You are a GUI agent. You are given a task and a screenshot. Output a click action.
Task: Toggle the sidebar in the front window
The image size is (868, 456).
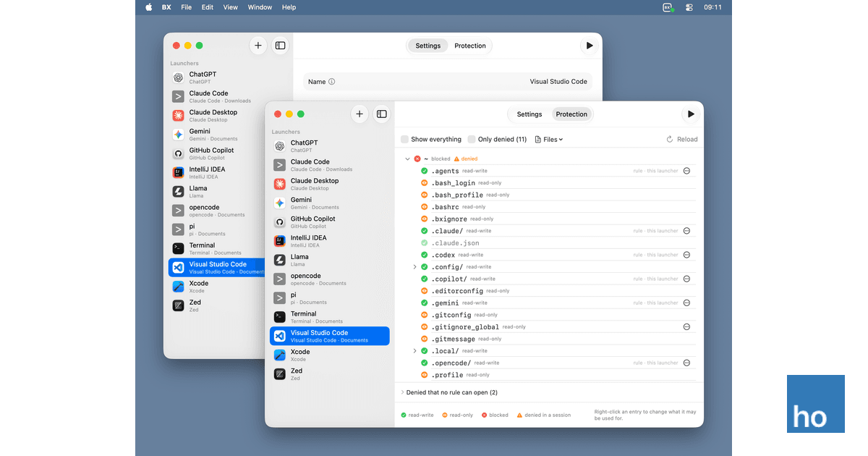tap(382, 114)
